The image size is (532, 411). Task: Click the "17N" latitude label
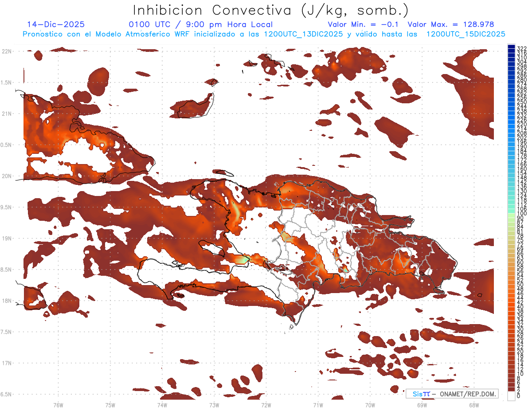(7, 363)
